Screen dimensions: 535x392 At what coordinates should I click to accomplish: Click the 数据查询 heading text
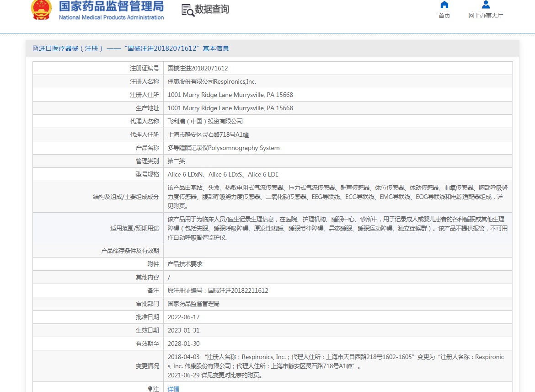pyautogui.click(x=212, y=10)
